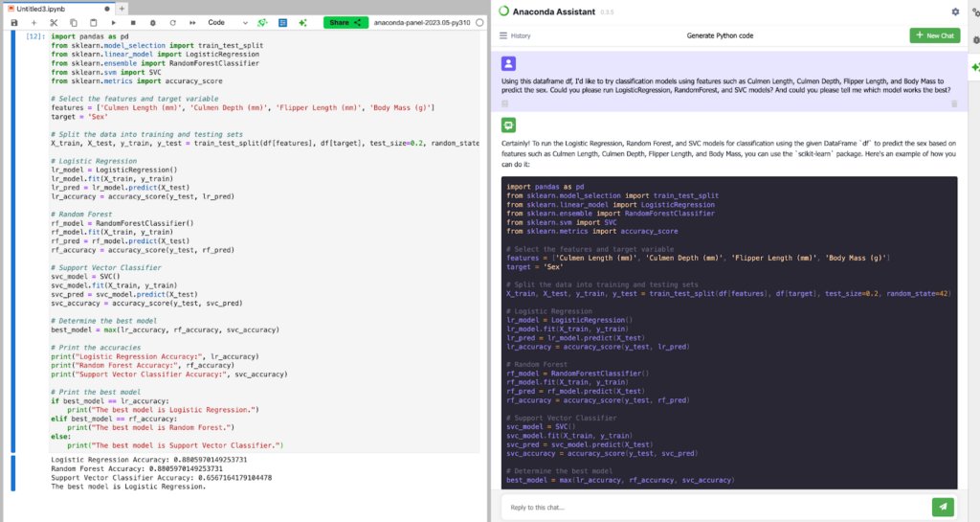
Task: Cut the selected cell with scissors icon
Action: pyautogui.click(x=54, y=23)
